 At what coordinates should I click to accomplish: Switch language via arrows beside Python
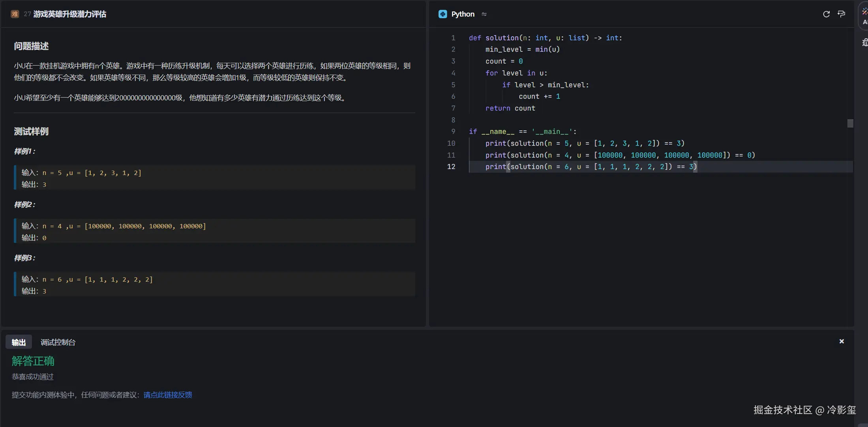click(484, 14)
